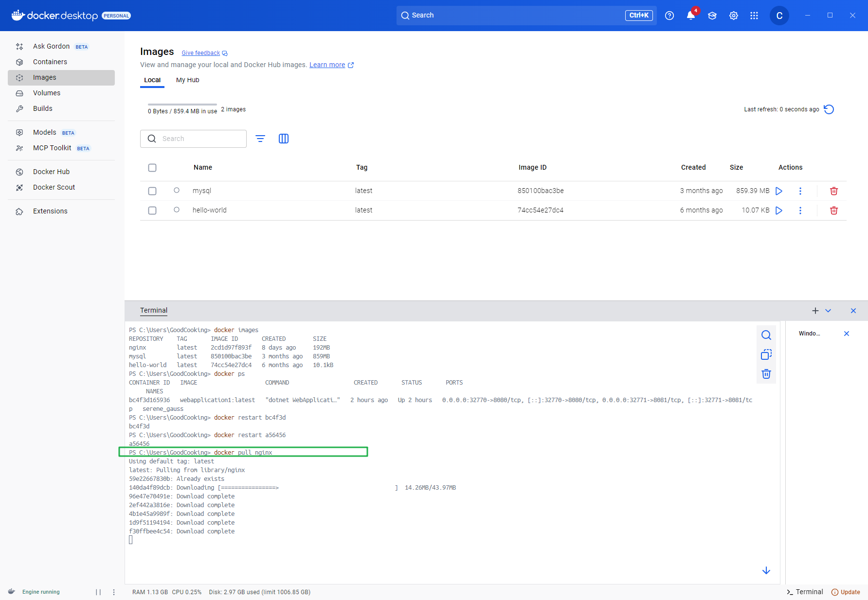Sort by Name column

(x=203, y=167)
